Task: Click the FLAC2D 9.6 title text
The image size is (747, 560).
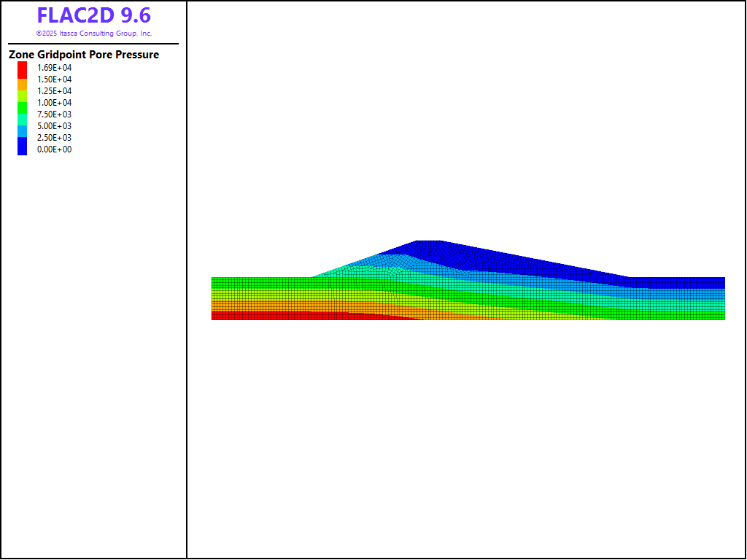Action: (x=93, y=16)
